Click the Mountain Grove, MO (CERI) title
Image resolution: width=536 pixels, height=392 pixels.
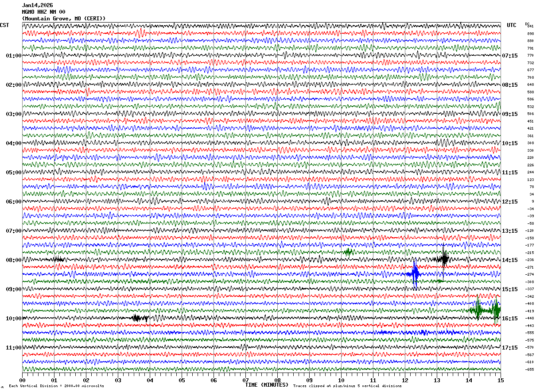(x=64, y=19)
